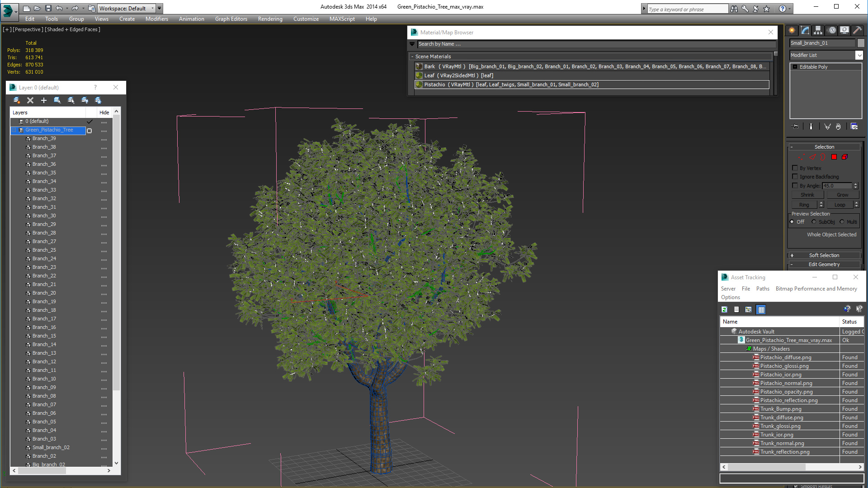
Task: Select Polygon sub-object level red square
Action: point(834,157)
